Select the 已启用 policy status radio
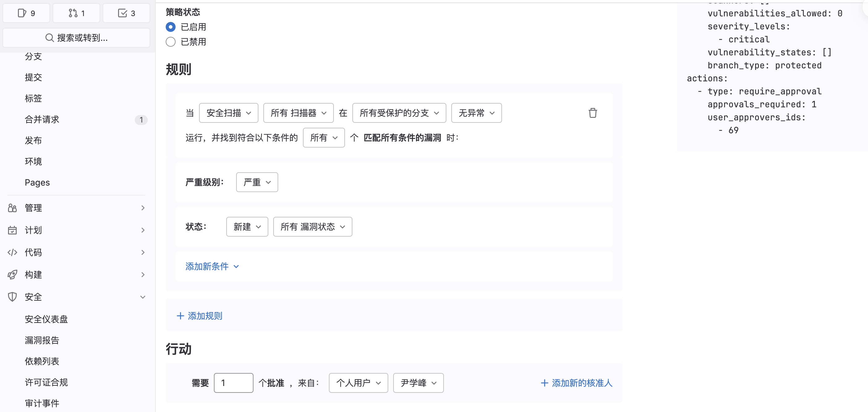 click(171, 27)
